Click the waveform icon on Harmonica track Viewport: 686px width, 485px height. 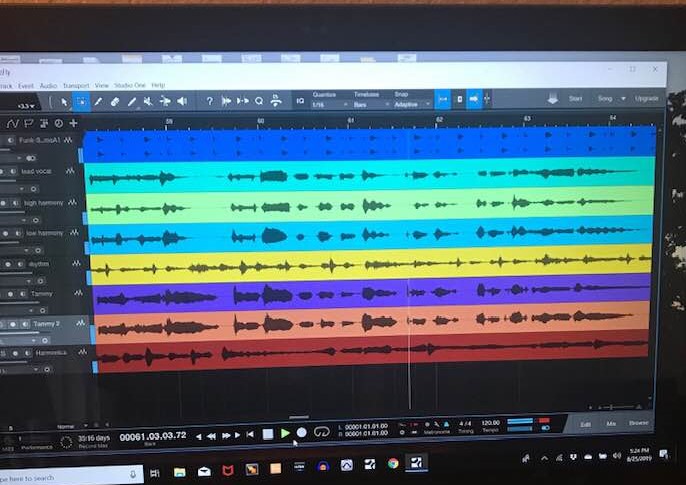tap(82, 352)
